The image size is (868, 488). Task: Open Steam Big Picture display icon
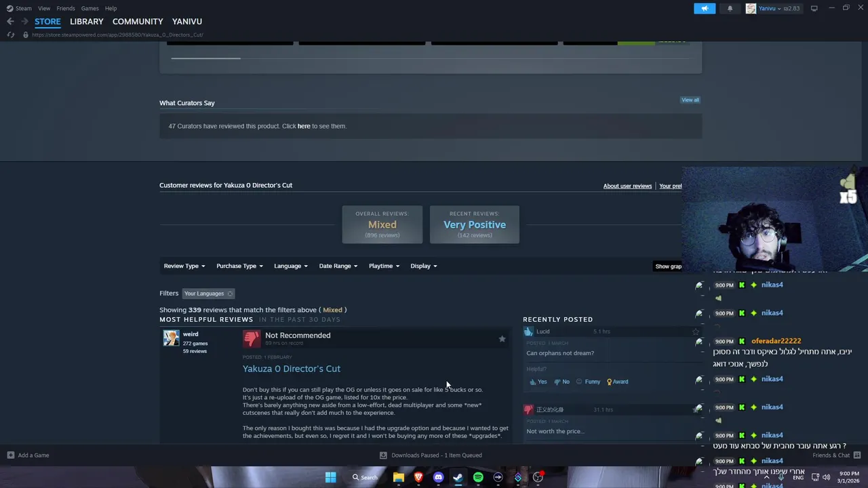point(814,8)
